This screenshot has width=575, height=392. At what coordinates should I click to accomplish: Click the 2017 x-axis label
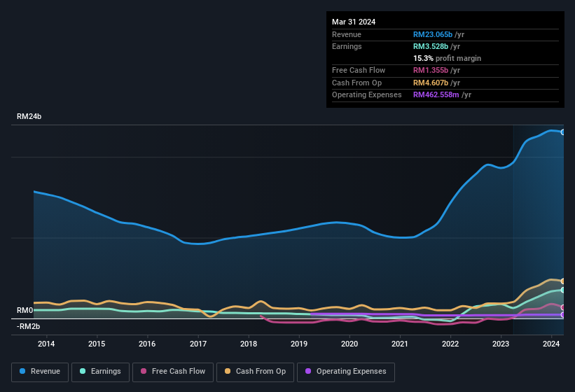pyautogui.click(x=198, y=344)
